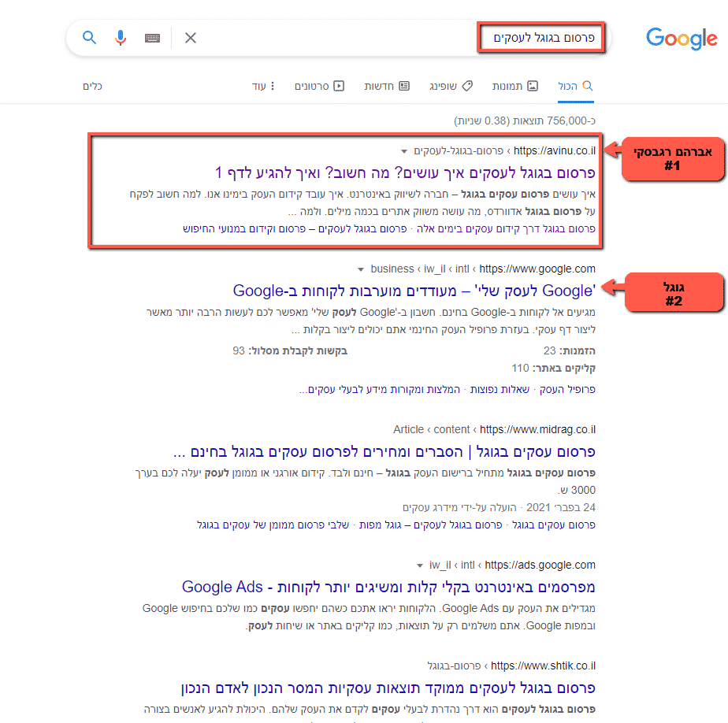Click the news tab newspaper icon

click(x=404, y=86)
